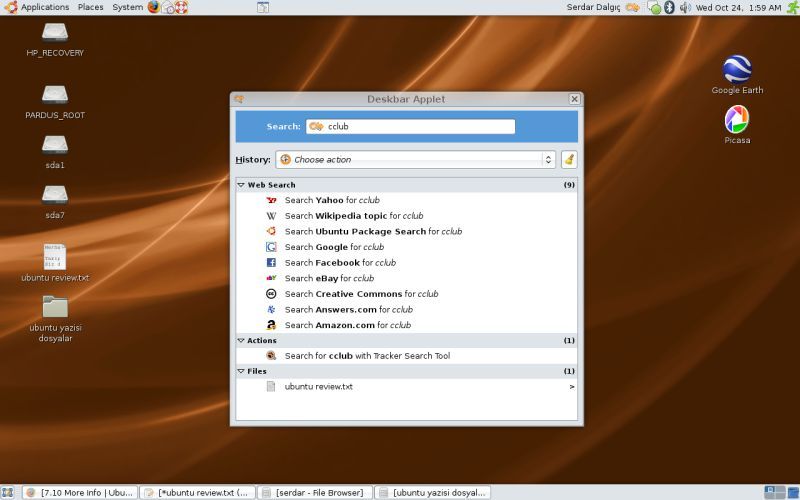Collapse the Actions results section
The image size is (800, 500).
click(241, 341)
